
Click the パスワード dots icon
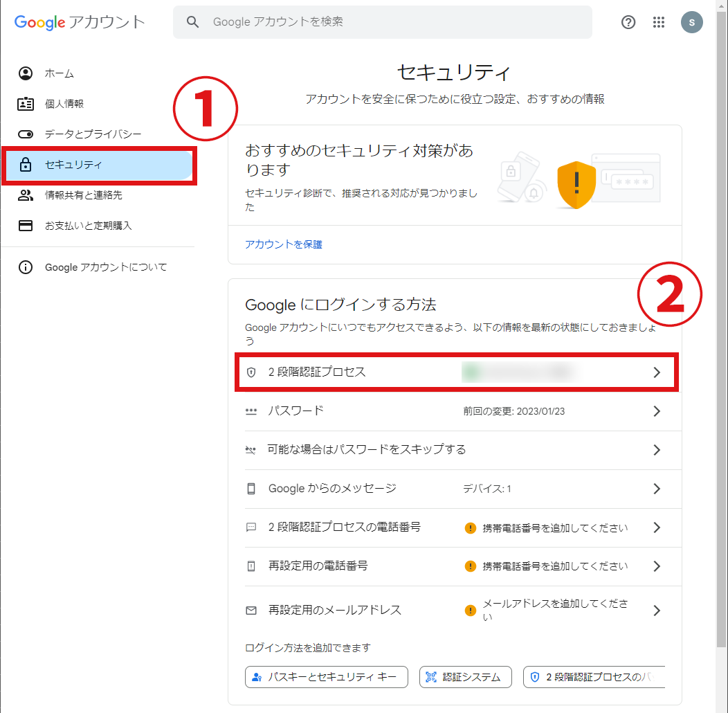point(251,411)
